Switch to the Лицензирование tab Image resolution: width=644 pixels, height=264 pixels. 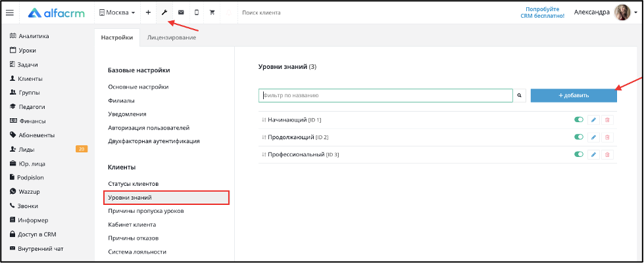tap(171, 37)
